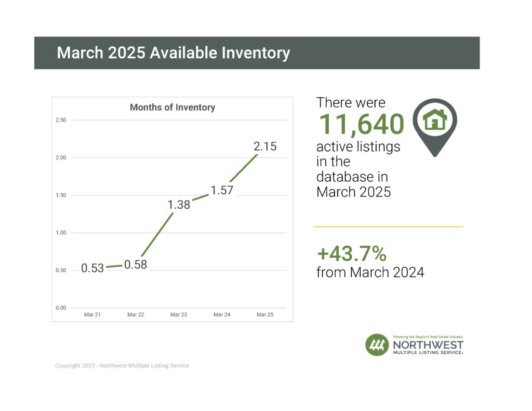
Task: Click the +43.7% change figure
Action: tap(352, 254)
